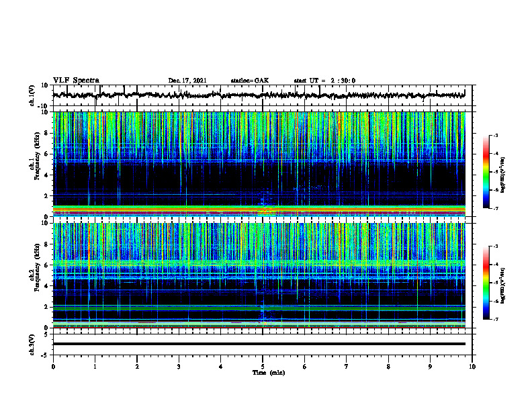This screenshot has width=532, height=411.
Task: Click time axis tick label "1"
Action: click(95, 367)
